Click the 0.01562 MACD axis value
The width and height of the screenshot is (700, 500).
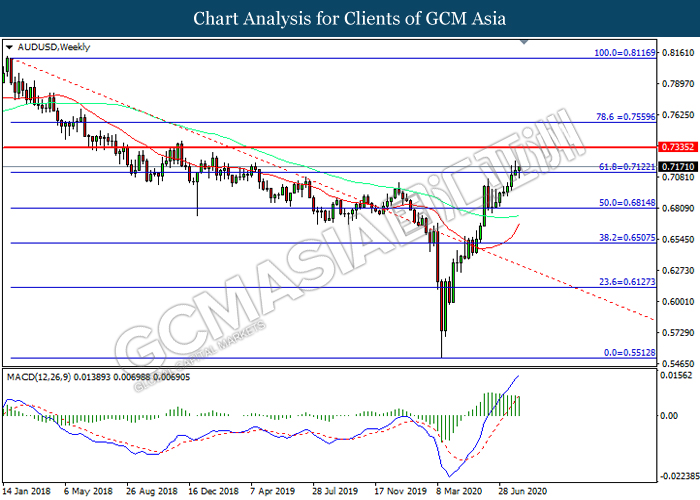(x=676, y=375)
